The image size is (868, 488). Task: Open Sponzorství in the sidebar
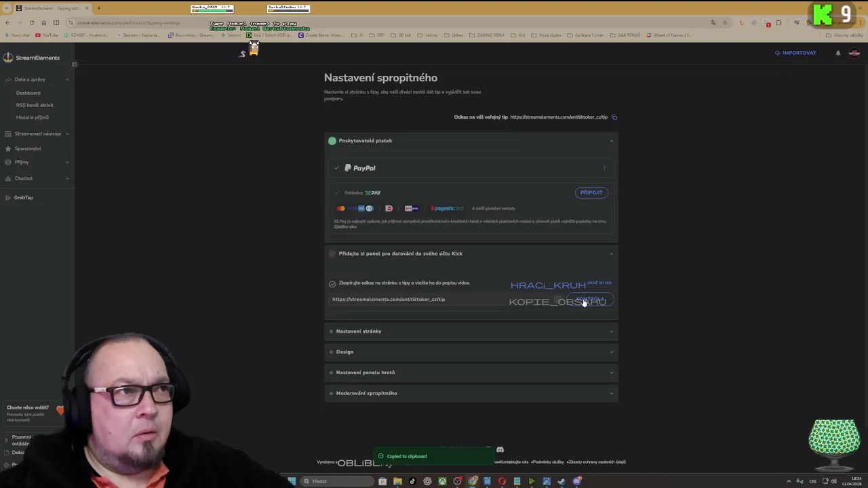(x=27, y=148)
